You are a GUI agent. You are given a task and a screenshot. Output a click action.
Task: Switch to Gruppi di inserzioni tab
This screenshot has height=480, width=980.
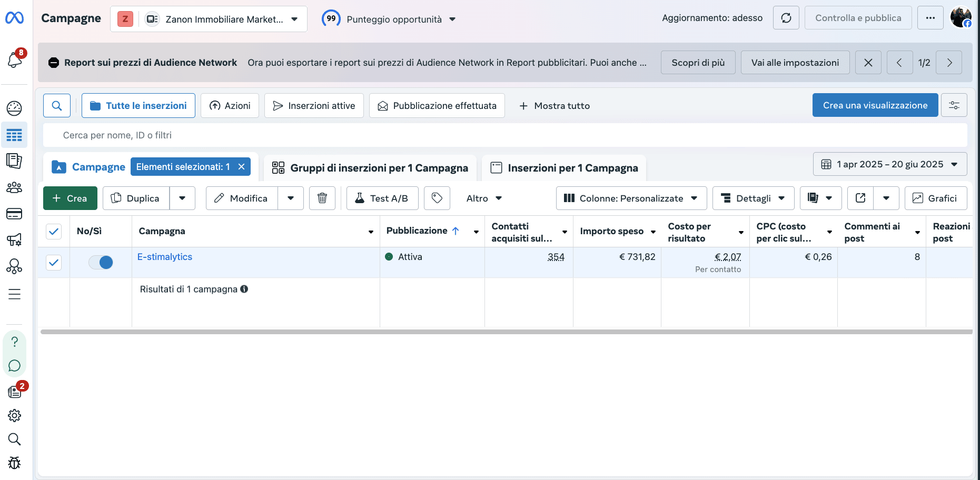pos(370,168)
